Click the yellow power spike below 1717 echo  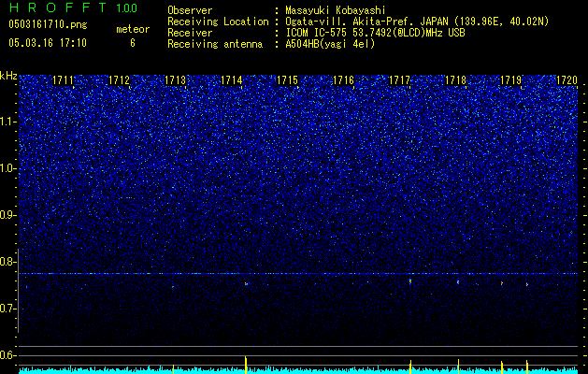(410, 367)
